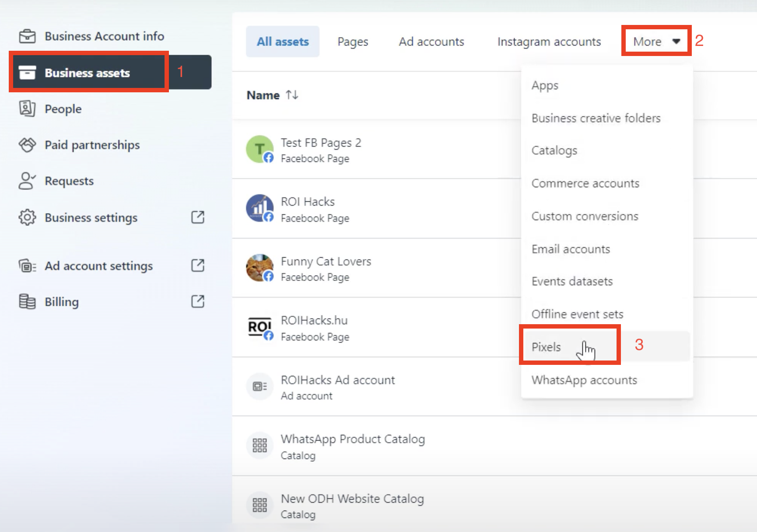Viewport: 757px width, 532px height.
Task: Click the ROIHacks.hu logo avatar
Action: coord(260,327)
